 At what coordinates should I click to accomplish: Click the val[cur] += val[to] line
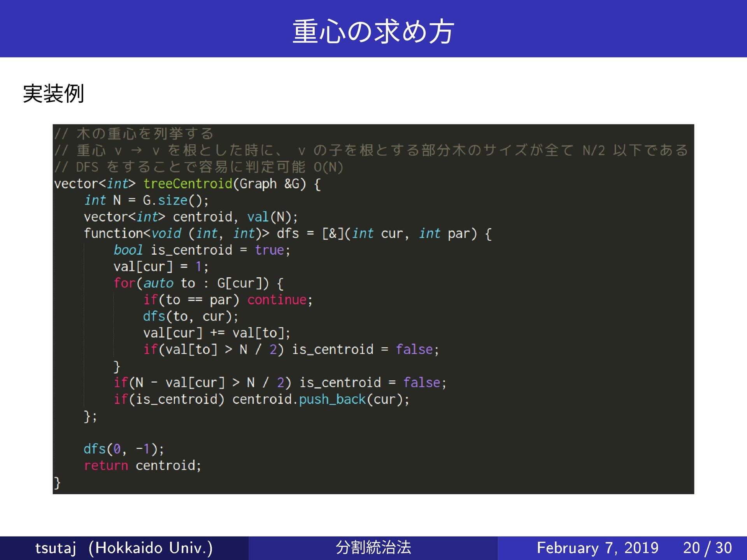point(216,333)
